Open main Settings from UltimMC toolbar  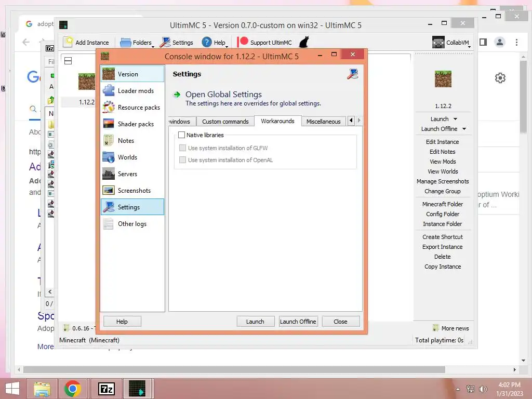(x=177, y=43)
